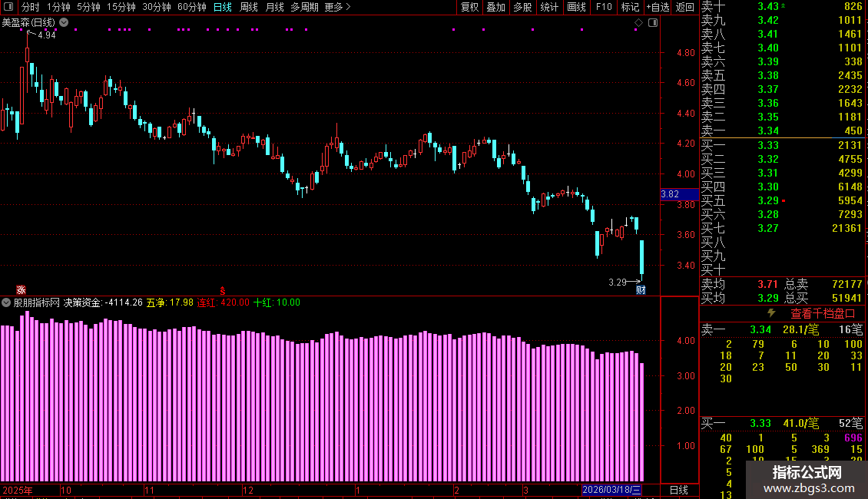Select the 卖五 ask price 3.38 row
Screen dimensions: 868x499
(x=782, y=75)
